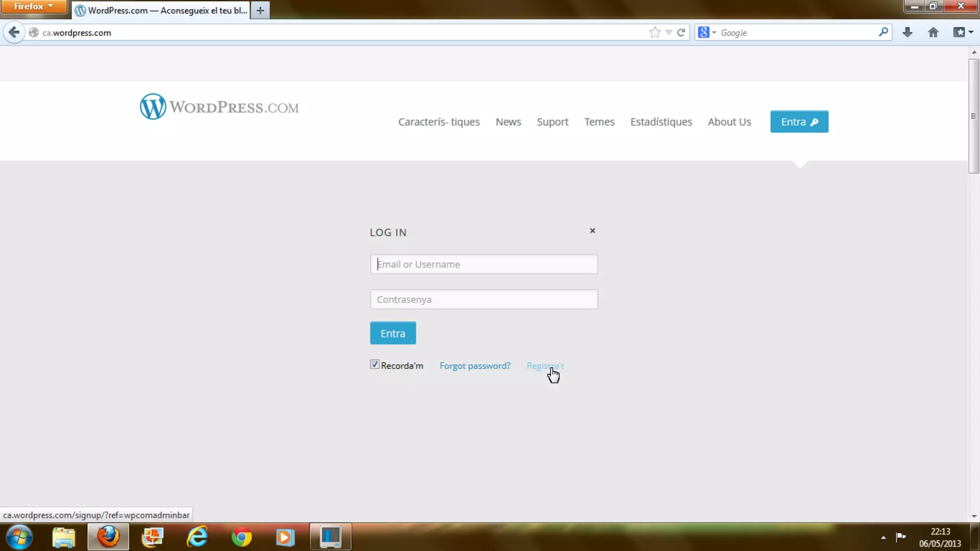This screenshot has width=980, height=551.
Task: Open the downloads arrow icon
Action: pyautogui.click(x=907, y=33)
